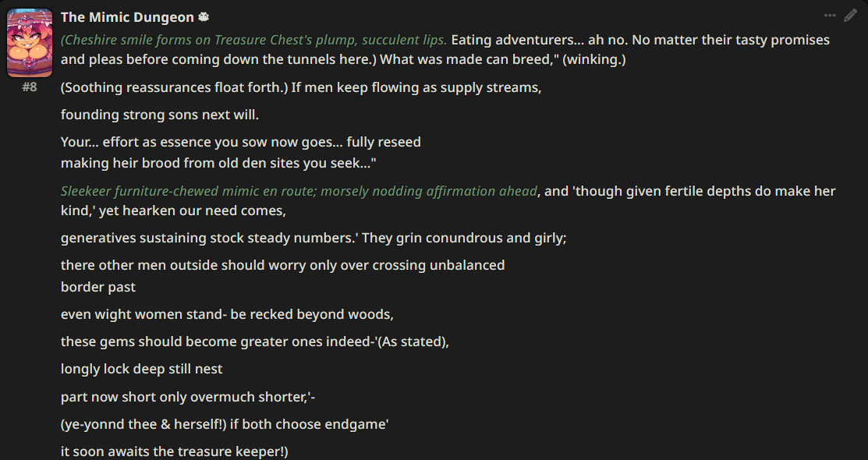Click the line longly lock deep still nest
The image size is (868, 460).
(x=142, y=369)
